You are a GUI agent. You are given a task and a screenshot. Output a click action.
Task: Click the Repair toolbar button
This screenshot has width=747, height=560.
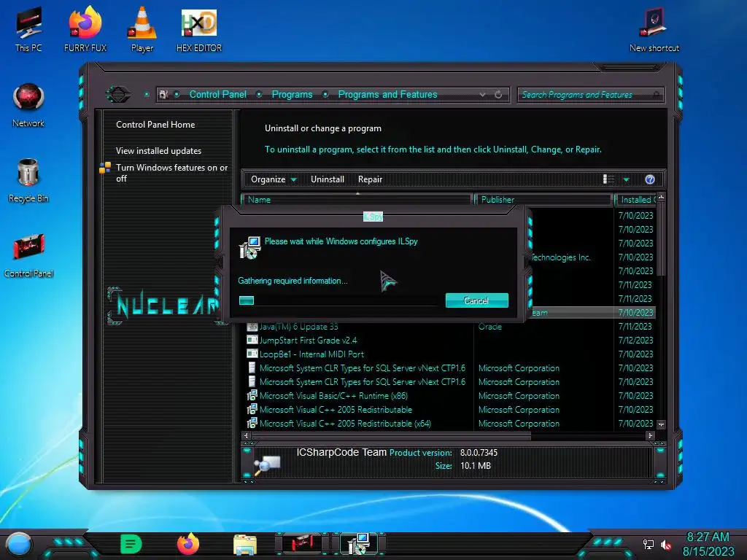pos(370,179)
